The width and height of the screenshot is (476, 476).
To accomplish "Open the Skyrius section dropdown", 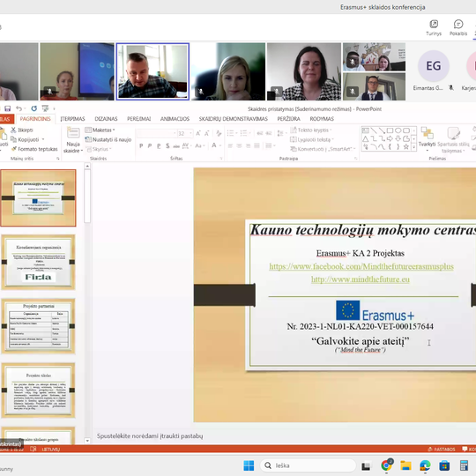I will (99, 149).
